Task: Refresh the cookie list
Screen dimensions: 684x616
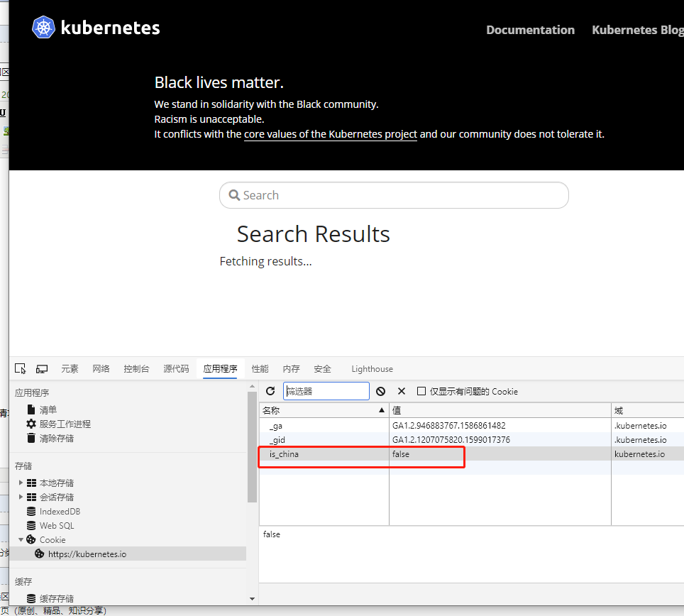Action: coord(270,391)
